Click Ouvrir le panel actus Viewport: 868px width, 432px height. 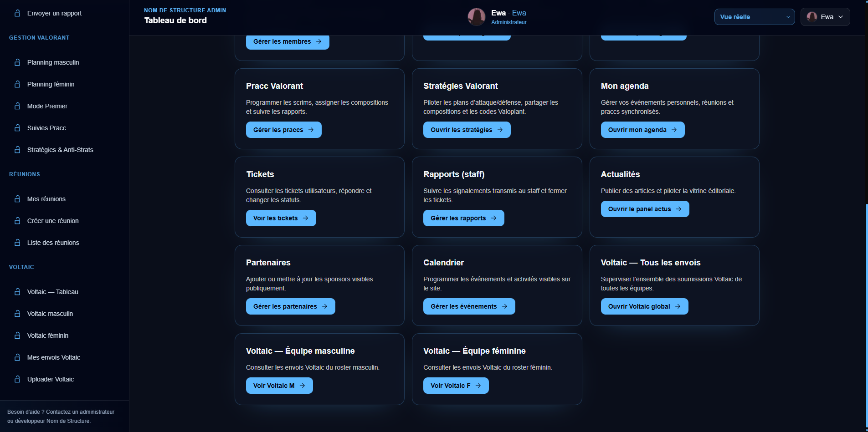(645, 209)
